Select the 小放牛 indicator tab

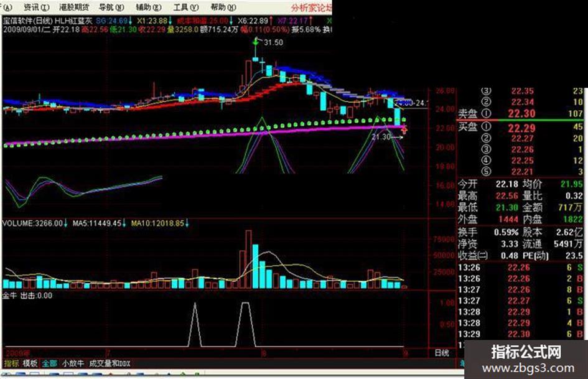click(73, 363)
